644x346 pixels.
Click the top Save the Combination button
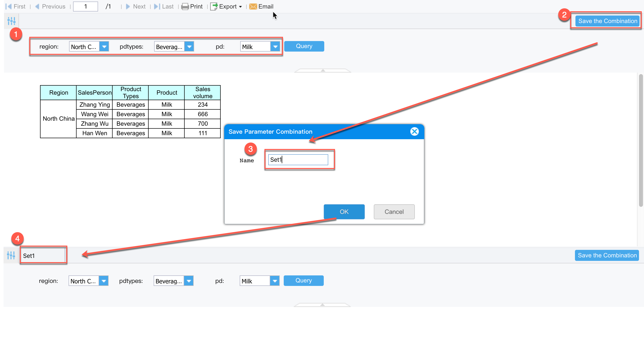click(607, 21)
